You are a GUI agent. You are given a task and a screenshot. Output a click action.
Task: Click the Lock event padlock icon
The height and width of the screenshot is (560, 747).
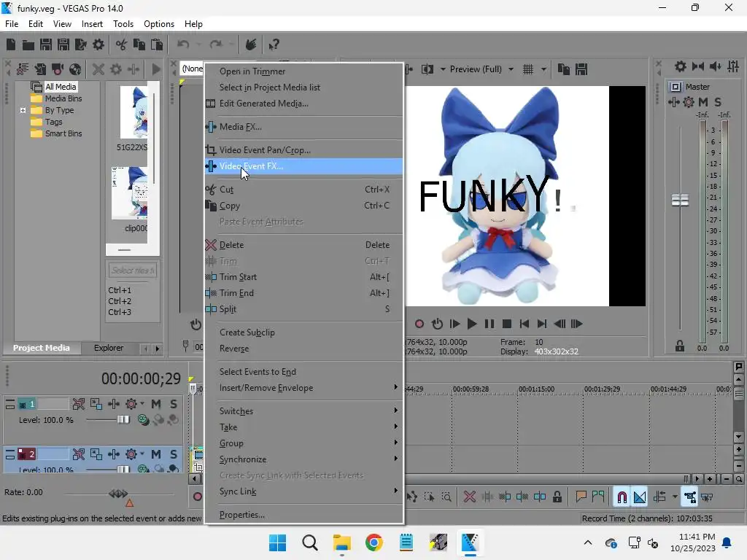point(557,497)
